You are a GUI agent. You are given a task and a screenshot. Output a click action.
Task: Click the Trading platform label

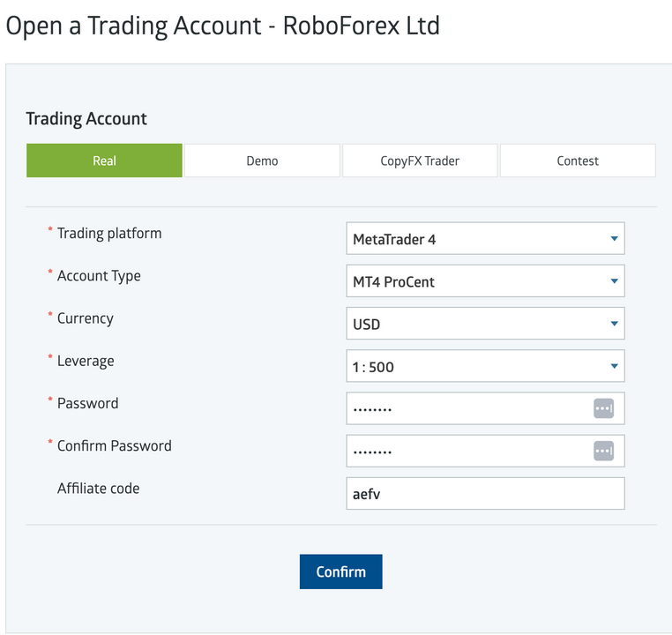click(109, 234)
